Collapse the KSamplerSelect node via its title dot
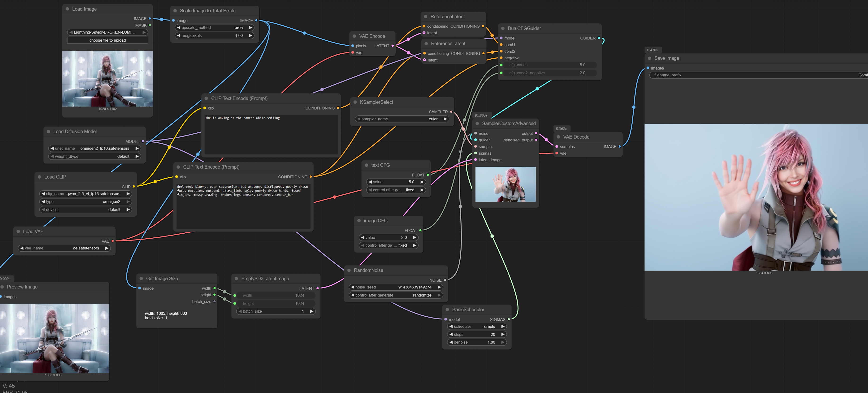The height and width of the screenshot is (393, 868). click(355, 102)
